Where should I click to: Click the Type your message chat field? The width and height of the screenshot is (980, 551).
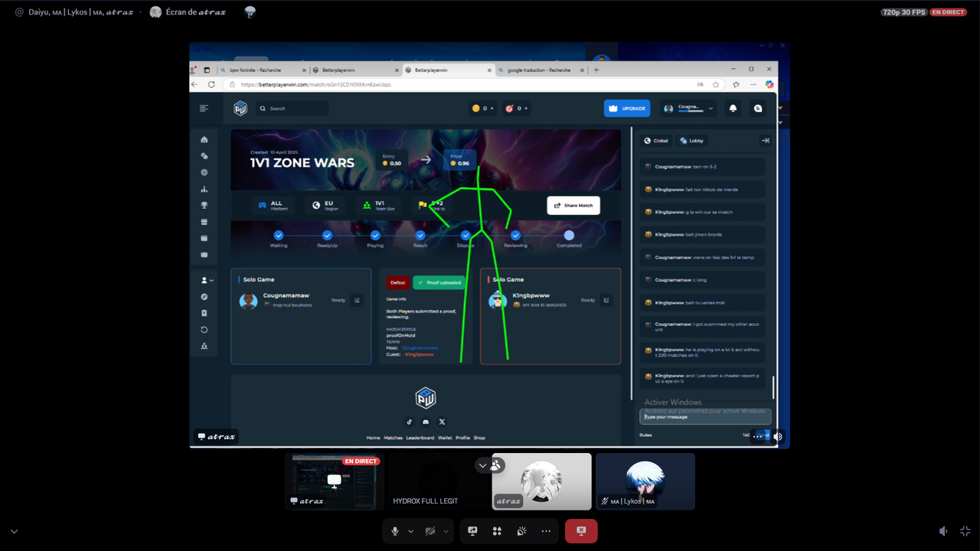click(705, 417)
